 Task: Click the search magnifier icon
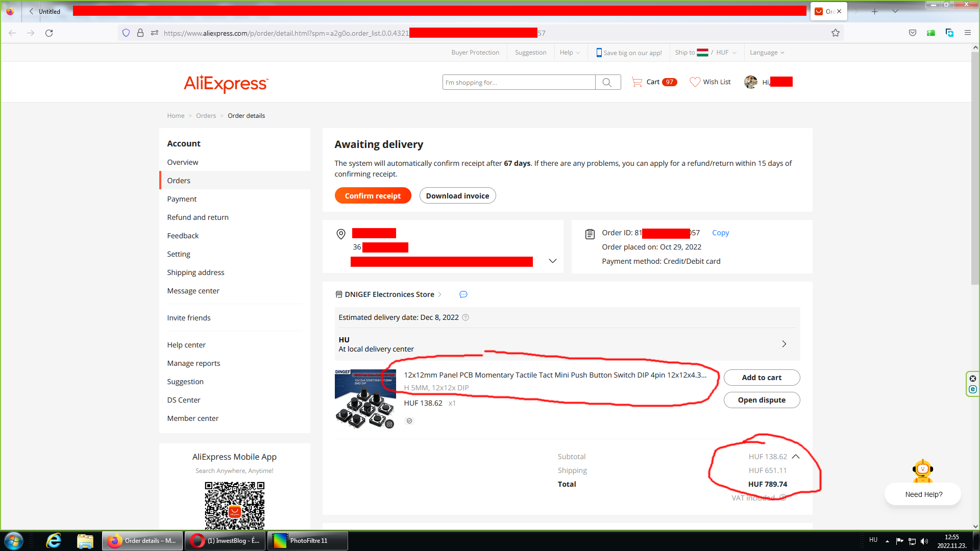[x=607, y=82]
